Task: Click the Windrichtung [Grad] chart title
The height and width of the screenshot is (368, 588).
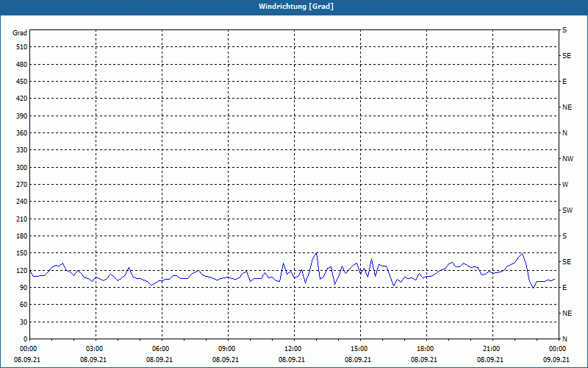Action: click(x=296, y=7)
